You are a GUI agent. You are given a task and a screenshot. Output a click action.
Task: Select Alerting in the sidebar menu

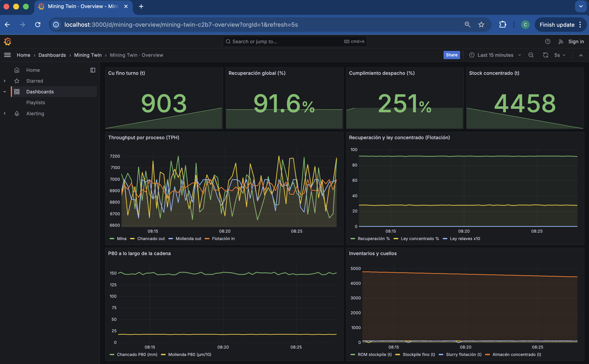35,113
